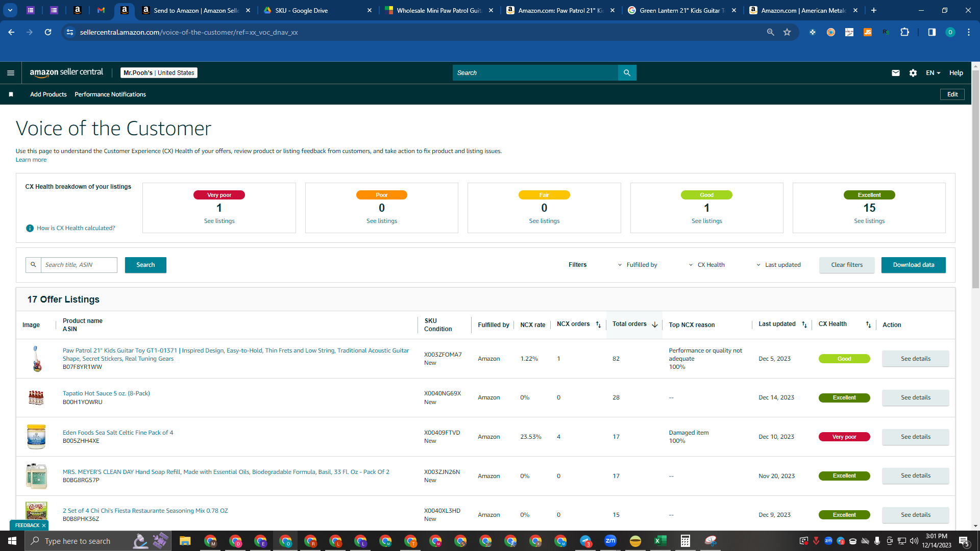Open Excel from taskbar
Screen dimensions: 980x551
660,541
